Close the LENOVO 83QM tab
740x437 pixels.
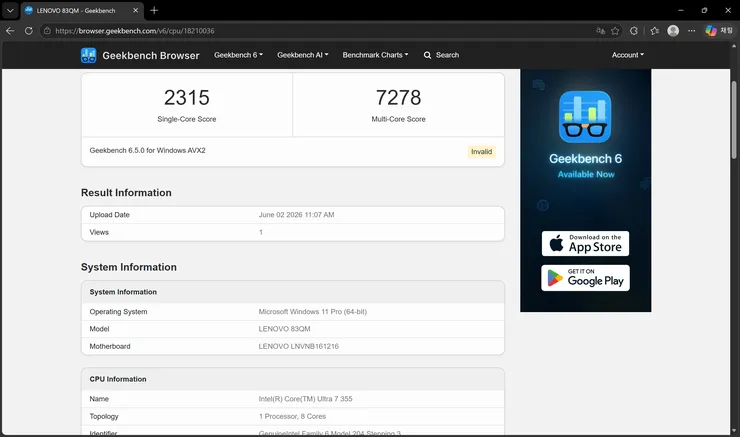coord(135,10)
